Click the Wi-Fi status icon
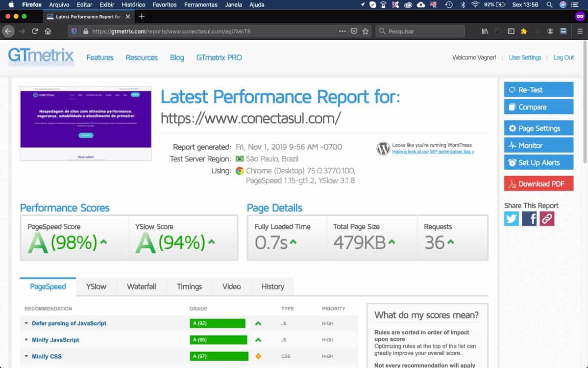This screenshot has width=588, height=368. click(x=475, y=4)
